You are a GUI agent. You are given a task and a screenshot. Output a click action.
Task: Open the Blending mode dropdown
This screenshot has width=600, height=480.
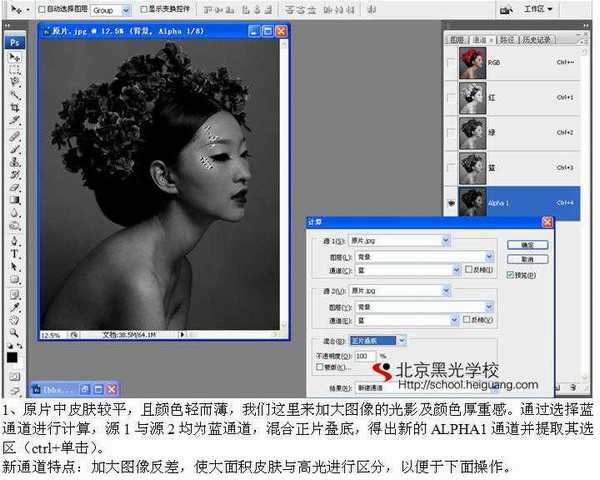[x=401, y=341]
